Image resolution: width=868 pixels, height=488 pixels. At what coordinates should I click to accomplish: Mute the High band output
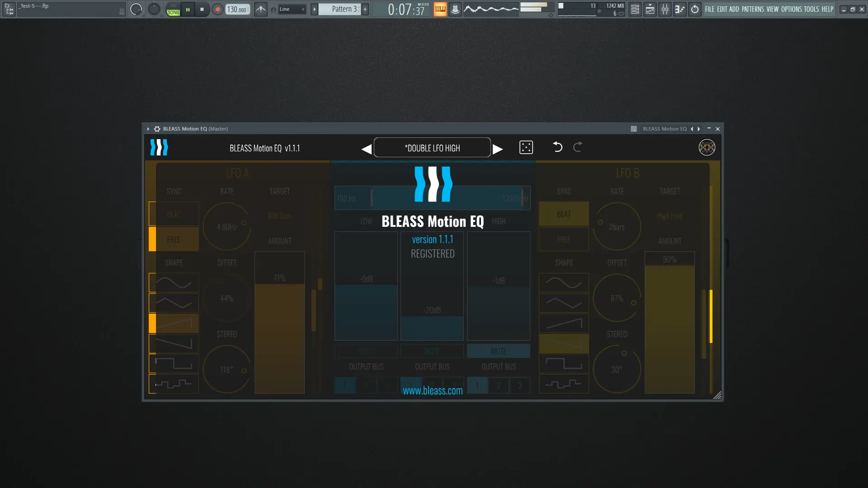(x=498, y=351)
